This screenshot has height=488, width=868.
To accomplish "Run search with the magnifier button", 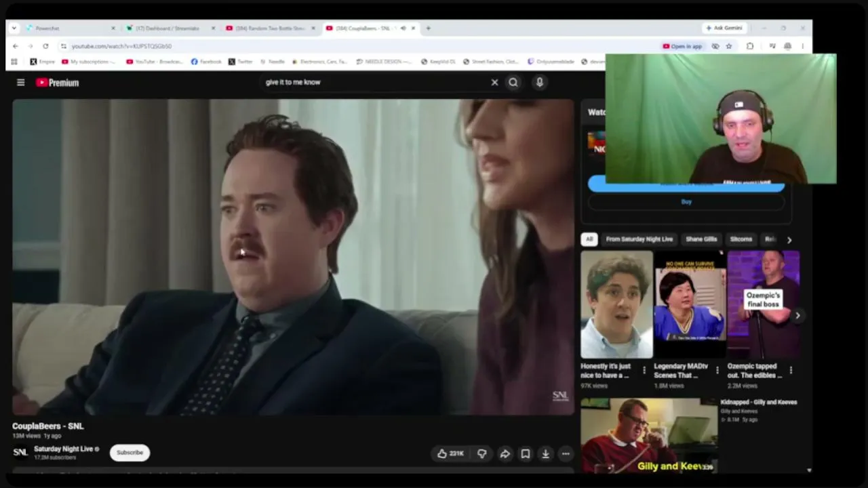I will click(x=513, y=83).
